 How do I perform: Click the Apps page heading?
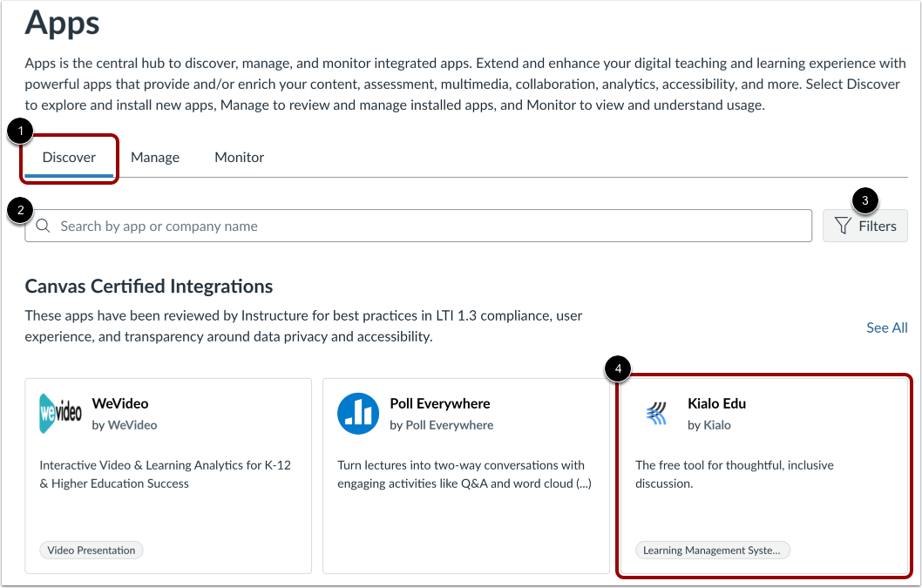pos(63,24)
